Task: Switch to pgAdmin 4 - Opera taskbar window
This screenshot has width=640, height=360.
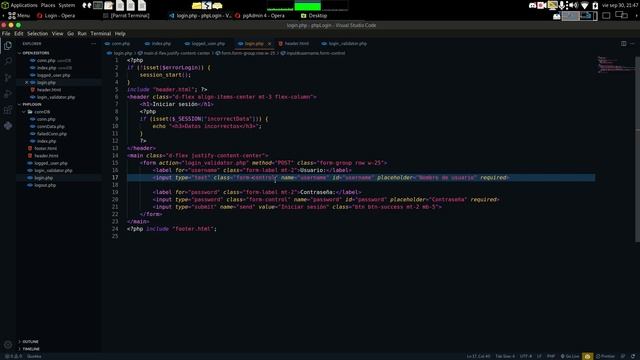Action: 260,16
